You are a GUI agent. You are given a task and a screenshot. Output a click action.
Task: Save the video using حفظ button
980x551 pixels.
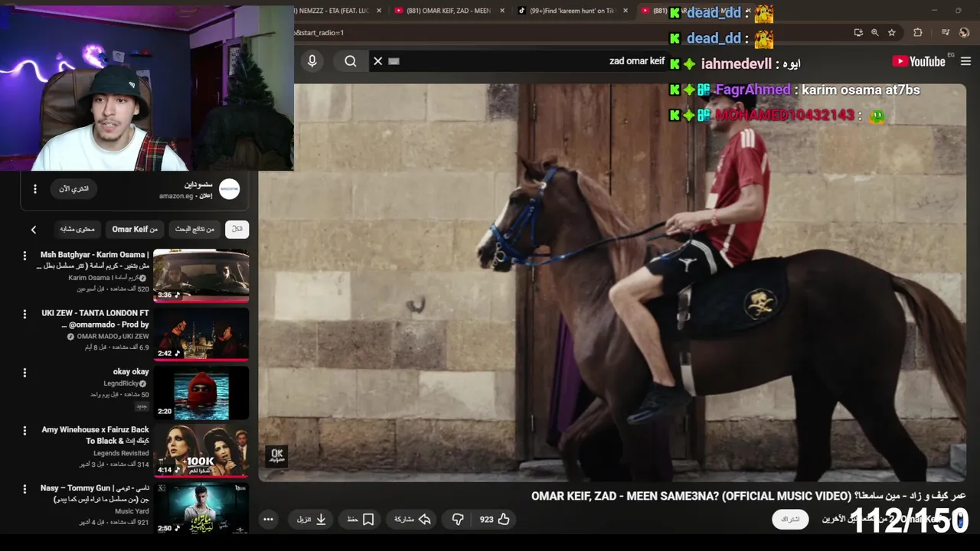[x=360, y=519]
